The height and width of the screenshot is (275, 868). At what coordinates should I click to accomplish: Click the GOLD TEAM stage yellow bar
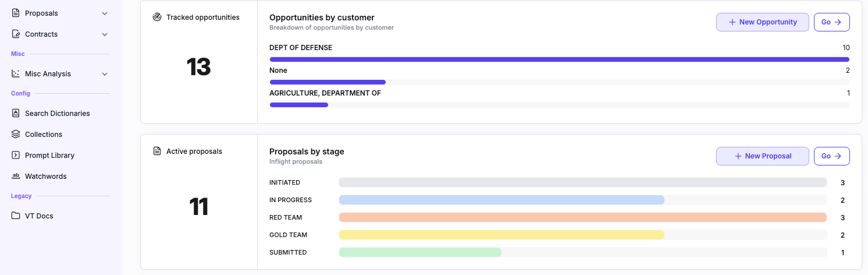(x=501, y=235)
